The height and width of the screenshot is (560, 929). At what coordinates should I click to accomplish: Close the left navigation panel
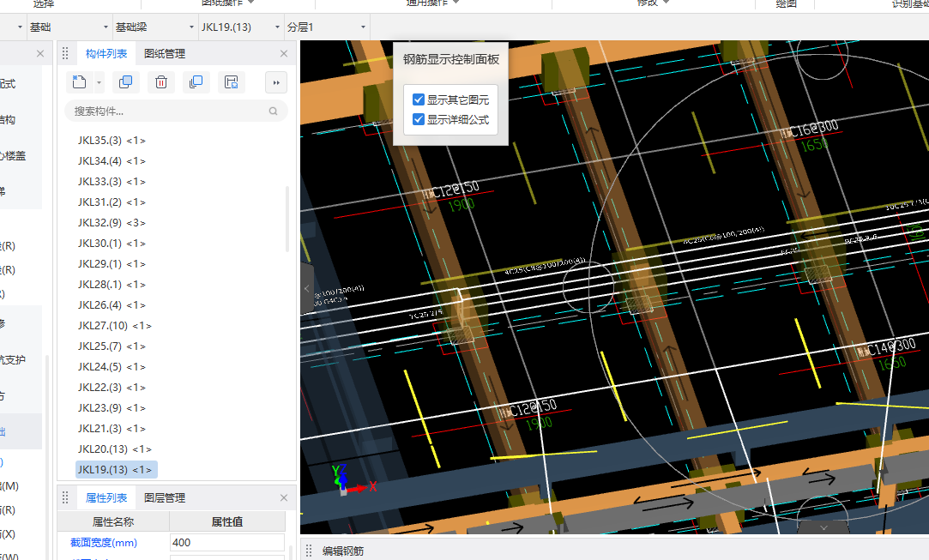40,53
